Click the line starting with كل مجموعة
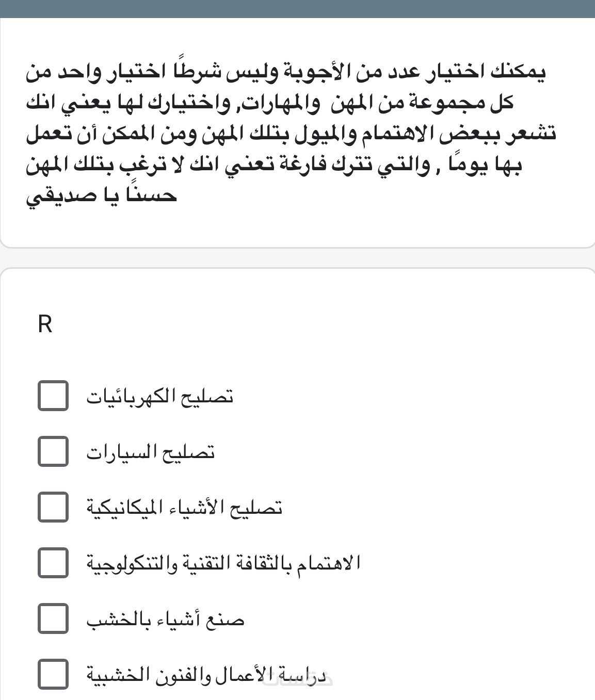The image size is (595, 700). (x=270, y=104)
